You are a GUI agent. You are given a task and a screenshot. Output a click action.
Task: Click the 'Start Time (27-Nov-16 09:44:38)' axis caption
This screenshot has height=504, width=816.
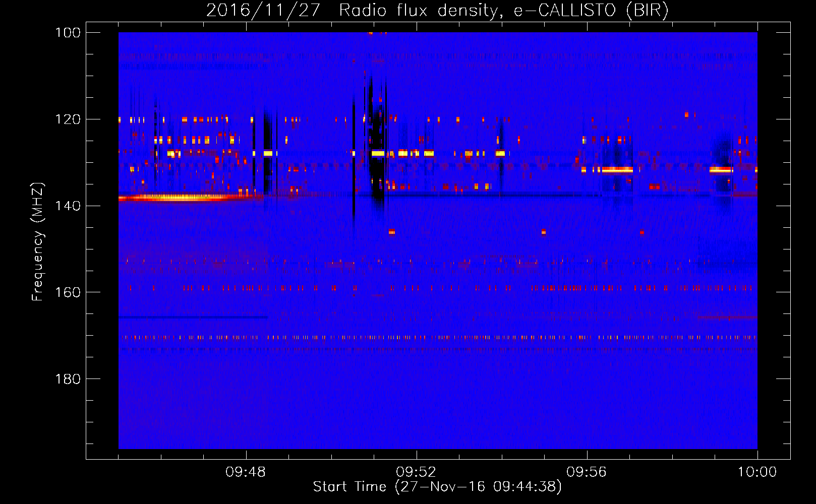[x=437, y=487]
